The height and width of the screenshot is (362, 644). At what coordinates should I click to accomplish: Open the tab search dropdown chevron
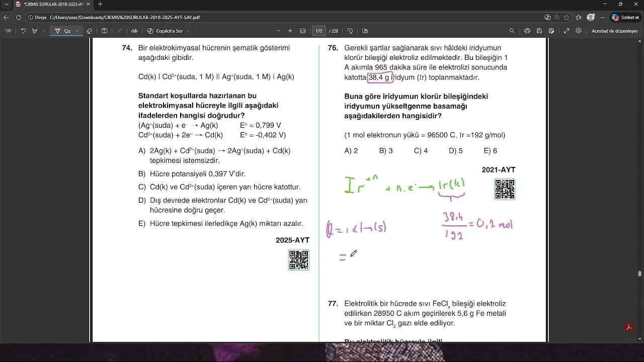[x=6, y=4]
